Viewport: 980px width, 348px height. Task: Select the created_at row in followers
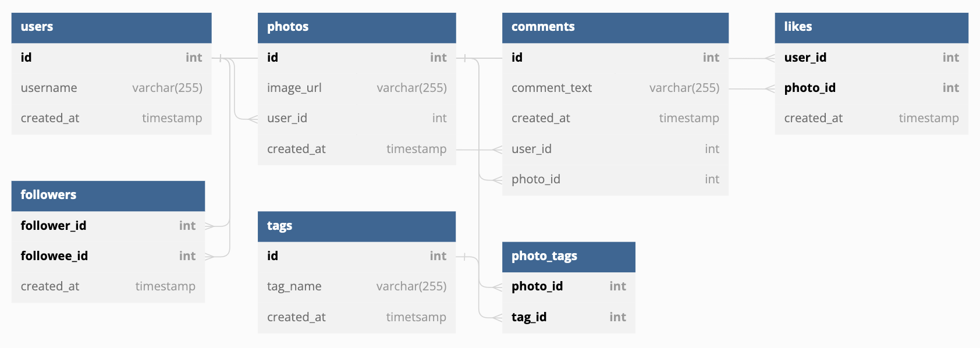108,286
